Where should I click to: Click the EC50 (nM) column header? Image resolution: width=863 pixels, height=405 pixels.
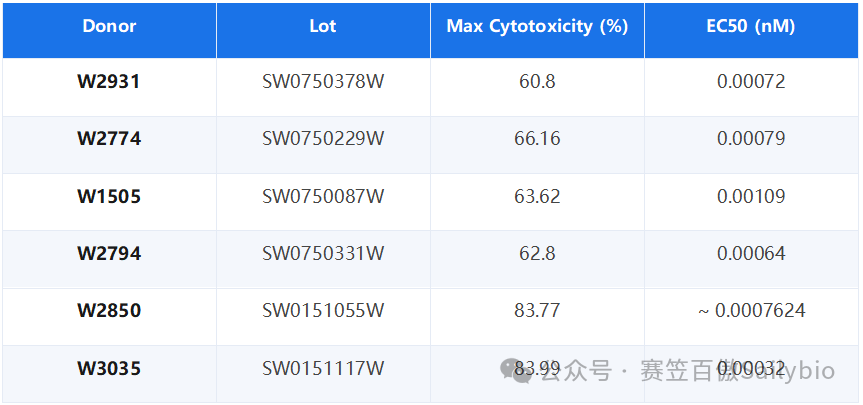click(751, 26)
